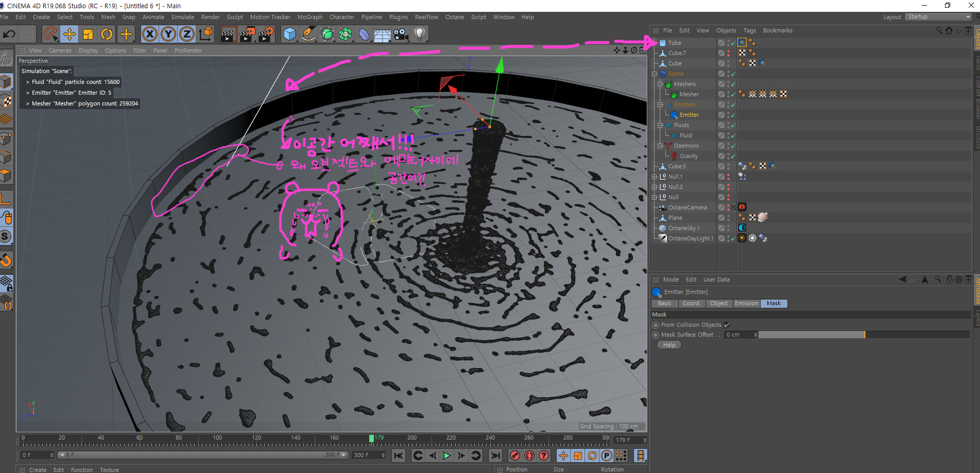Switch to the Object tab in Attributes

(719, 304)
